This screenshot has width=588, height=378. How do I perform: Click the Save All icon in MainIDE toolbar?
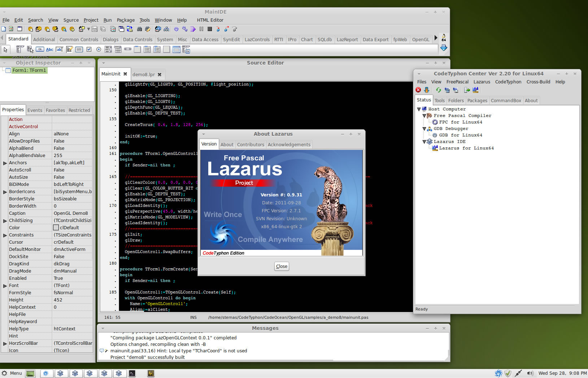tap(103, 29)
